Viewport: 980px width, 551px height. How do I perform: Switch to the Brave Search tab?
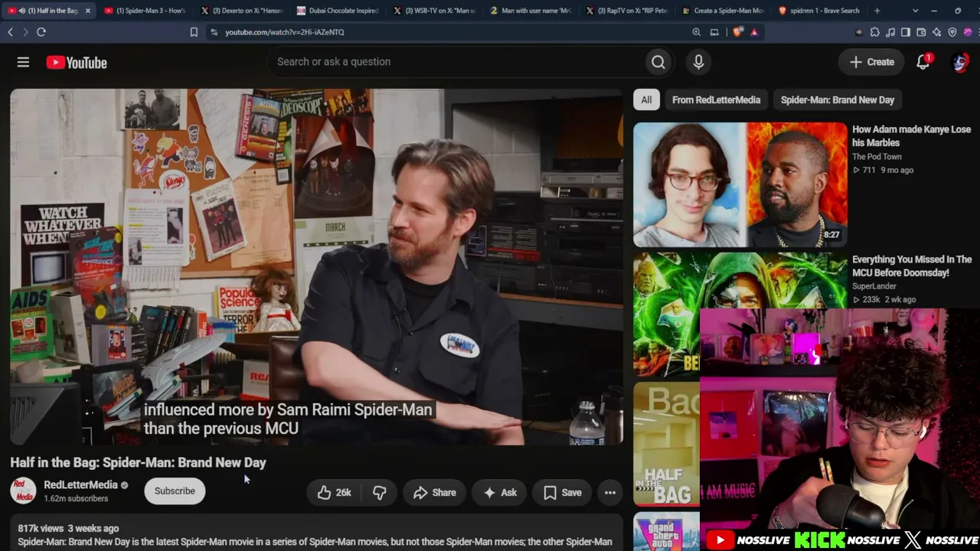819,11
